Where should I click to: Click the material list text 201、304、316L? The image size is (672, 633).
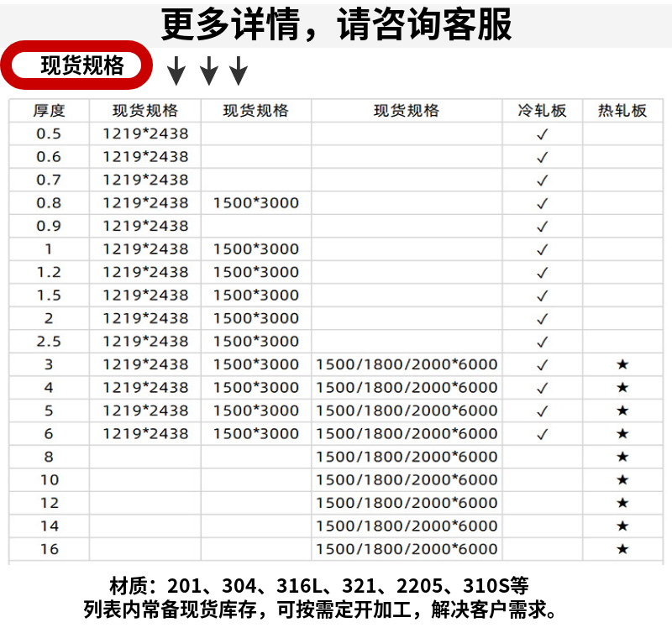point(244,586)
